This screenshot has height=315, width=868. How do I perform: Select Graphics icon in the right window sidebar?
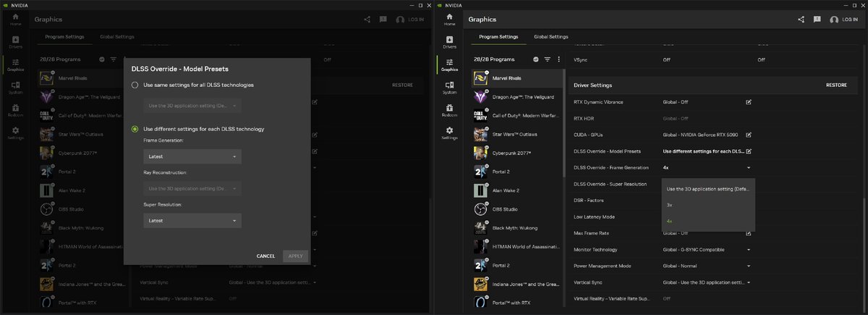tap(449, 64)
